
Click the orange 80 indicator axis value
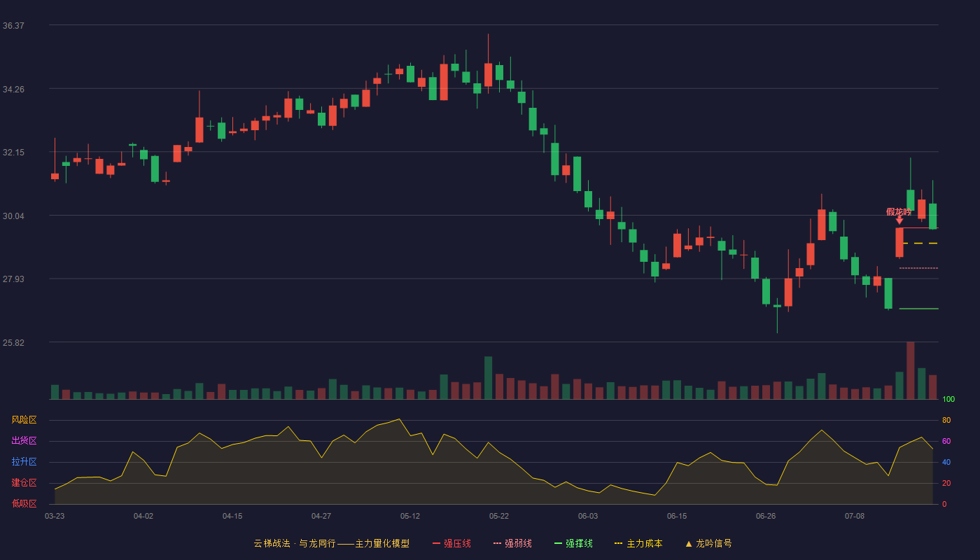tap(946, 421)
